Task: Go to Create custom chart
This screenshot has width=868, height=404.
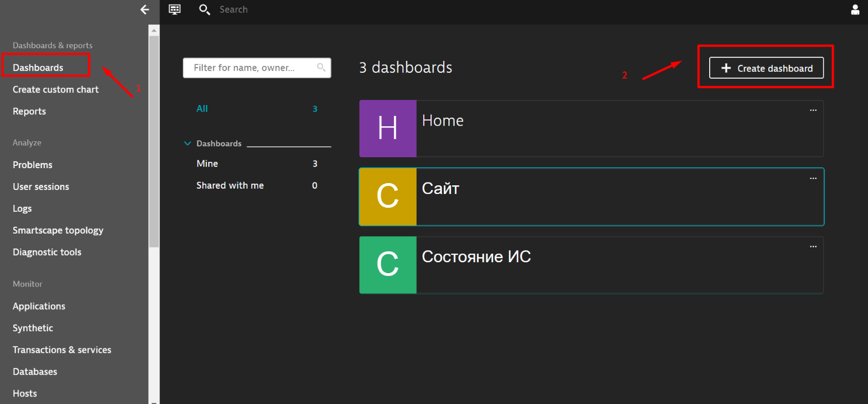Action: [56, 90]
